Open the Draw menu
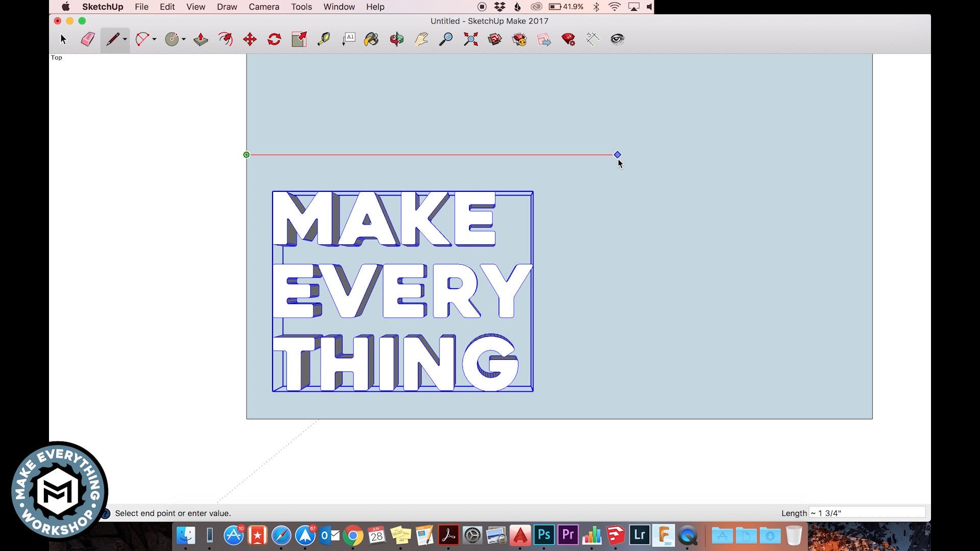This screenshot has height=551, width=980. pyautogui.click(x=227, y=7)
